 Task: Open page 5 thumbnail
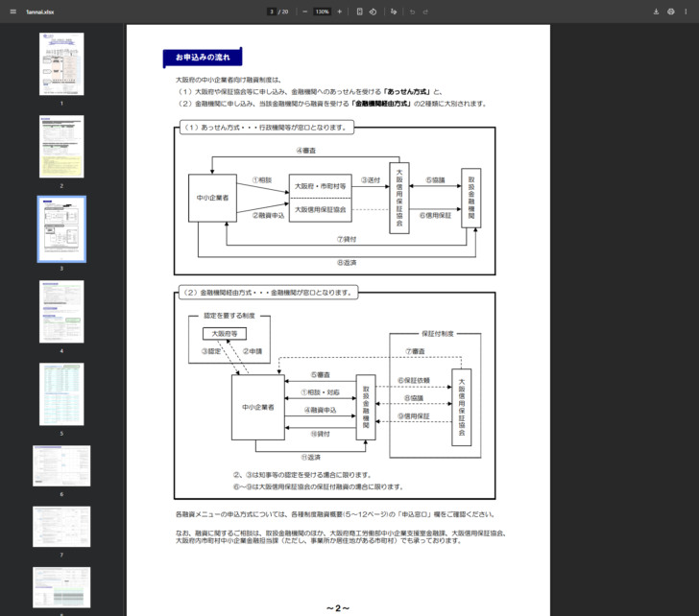pyautogui.click(x=61, y=394)
